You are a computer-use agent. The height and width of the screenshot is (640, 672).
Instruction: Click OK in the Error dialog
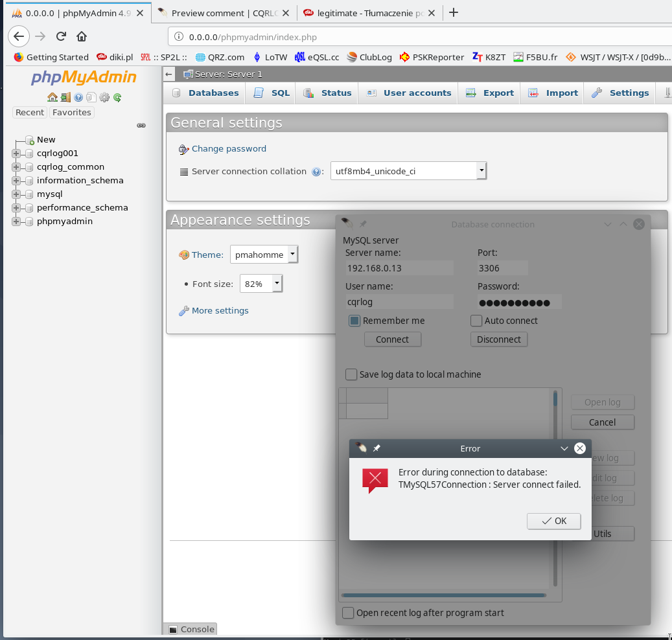553,521
